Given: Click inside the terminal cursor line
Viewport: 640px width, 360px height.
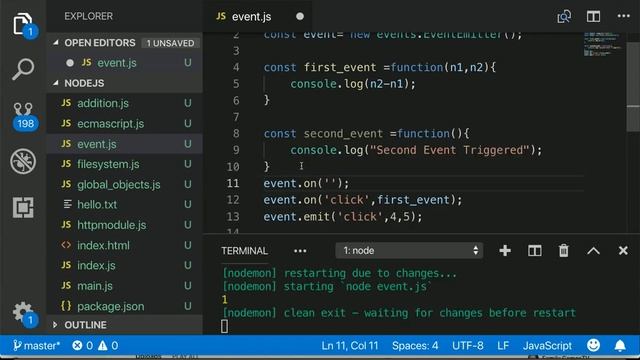Looking at the screenshot, I should pyautogui.click(x=224, y=326).
